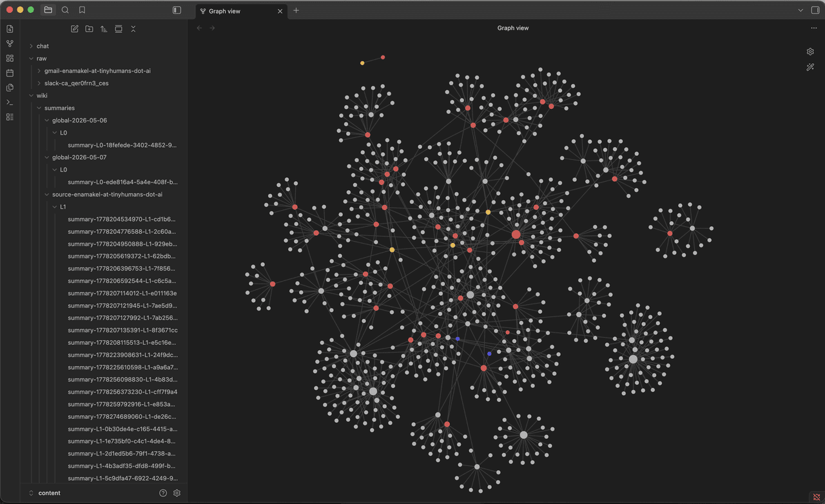Toggle the left sidebar collapse

177,10
